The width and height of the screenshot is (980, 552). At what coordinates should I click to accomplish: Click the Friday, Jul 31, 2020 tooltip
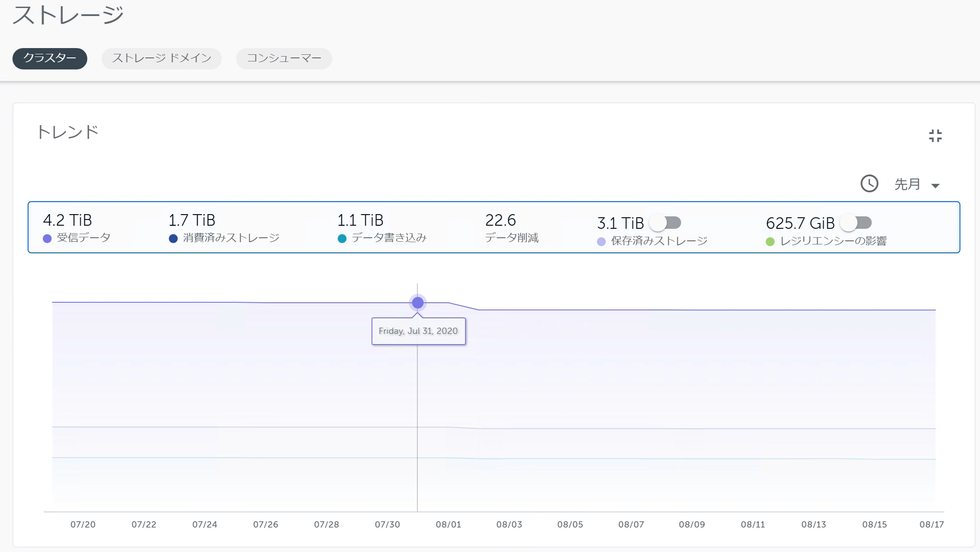[x=419, y=331]
